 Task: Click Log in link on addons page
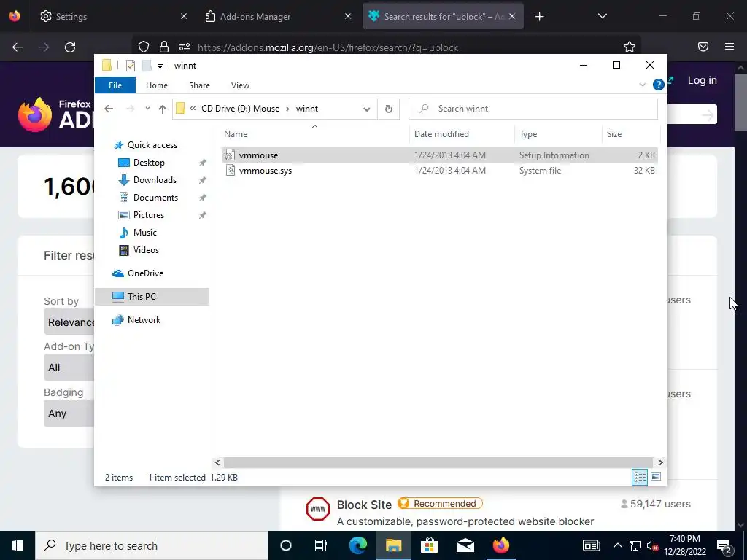click(x=703, y=80)
